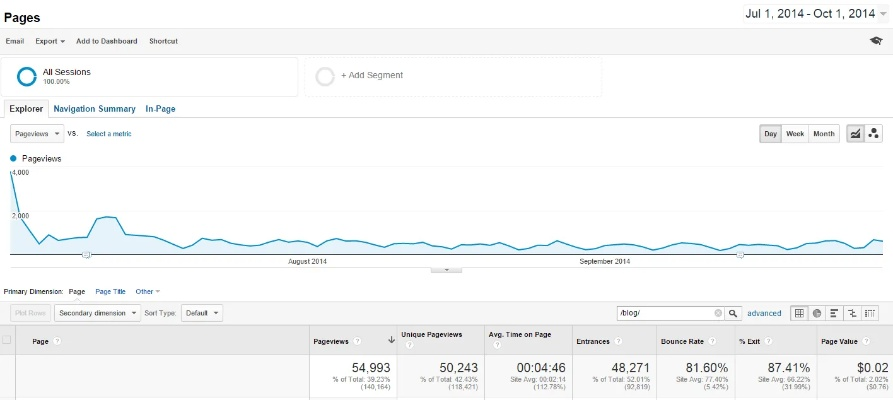Clear the /blog/ search filter
The image size is (893, 400).
tap(717, 313)
